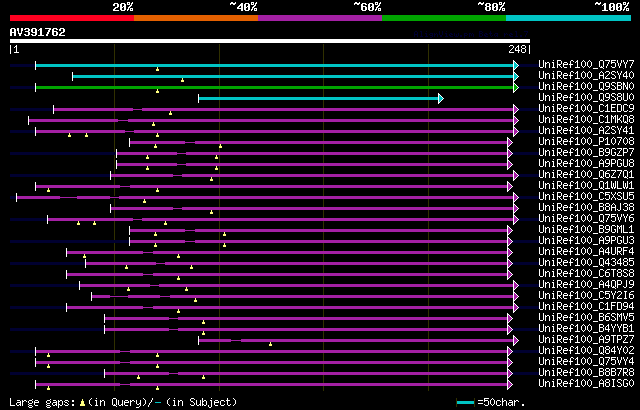The height and width of the screenshot is (410, 640).
Task: Select the UniRef100_P10708 label
Action: [586, 142]
